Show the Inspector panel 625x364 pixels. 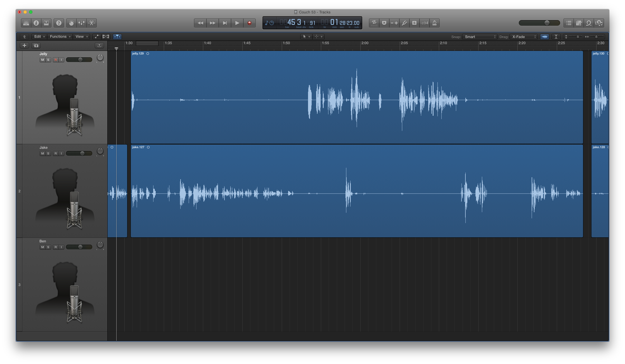point(36,23)
